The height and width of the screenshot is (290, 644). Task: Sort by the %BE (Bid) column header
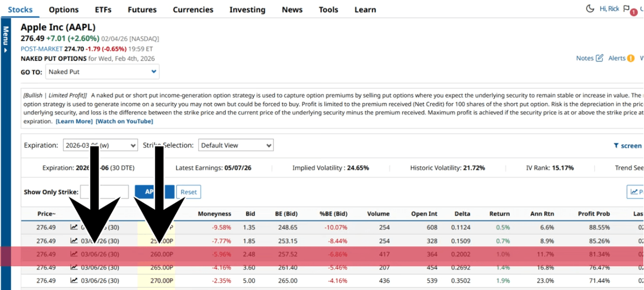[334, 214]
